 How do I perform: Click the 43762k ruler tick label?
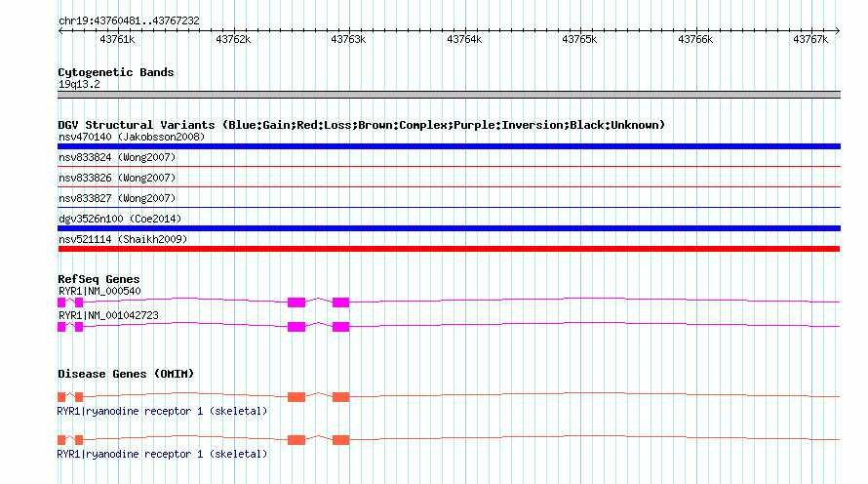(x=233, y=39)
